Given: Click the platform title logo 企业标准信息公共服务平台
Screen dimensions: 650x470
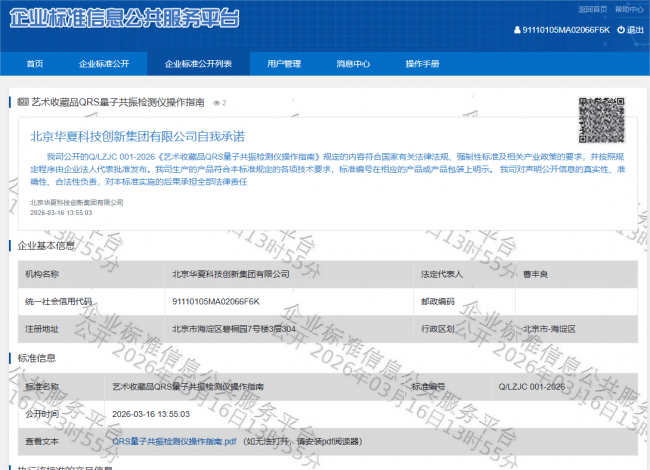Looking at the screenshot, I should [125, 20].
